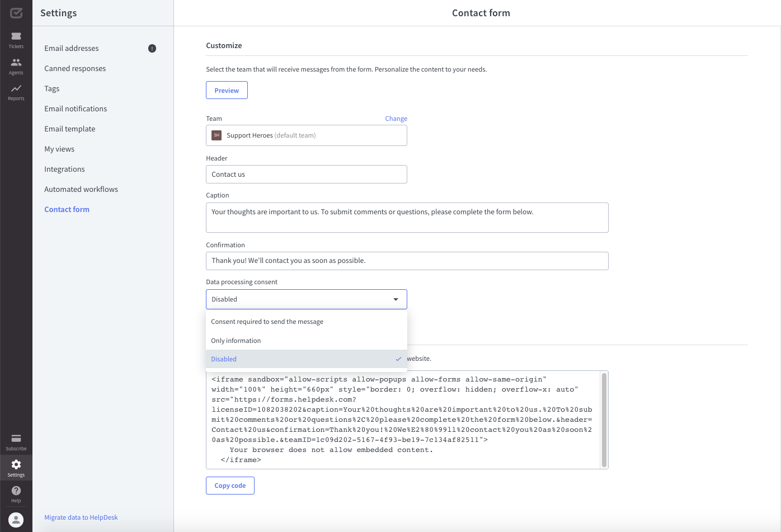Screen dimensions: 781x532
Task: Click the Preview button
Action: pyautogui.click(x=227, y=90)
